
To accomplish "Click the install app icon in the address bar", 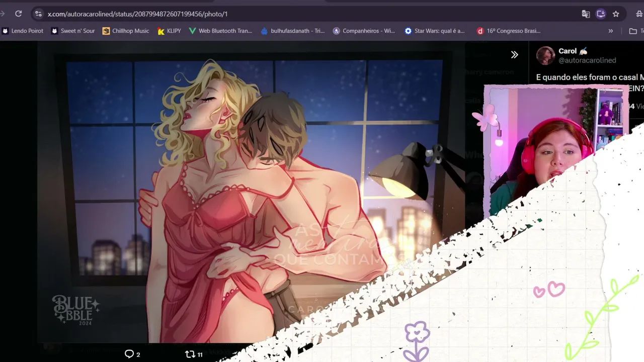I will point(601,14).
